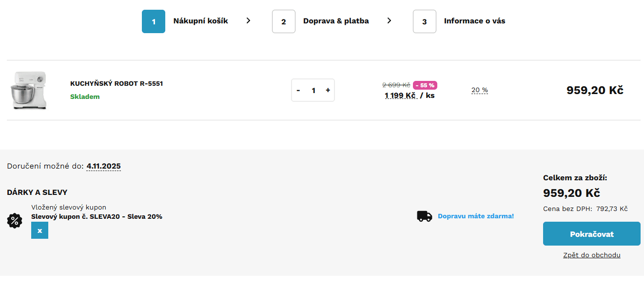
Task: Click the step 2 number square
Action: (283, 21)
